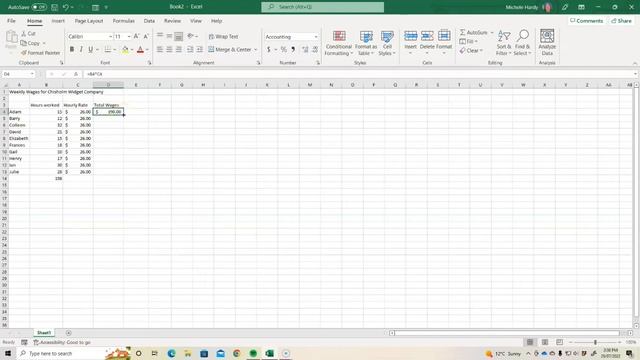
Task: Click the Copy button
Action: [31, 43]
